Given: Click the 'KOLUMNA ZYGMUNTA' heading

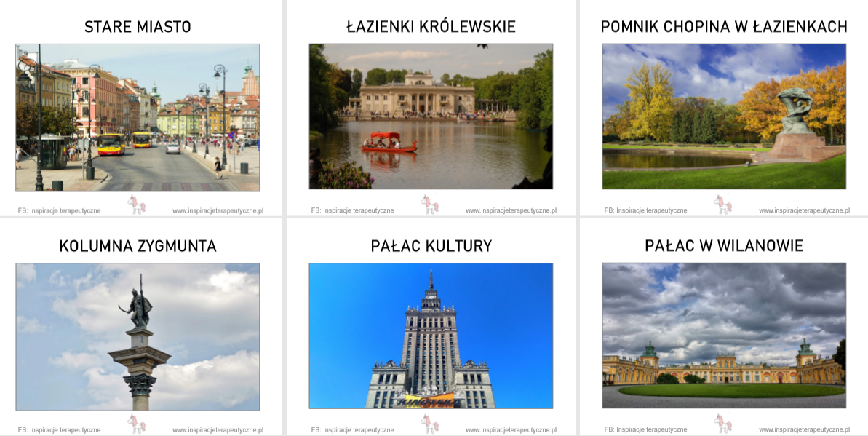Looking at the screenshot, I should 138,246.
